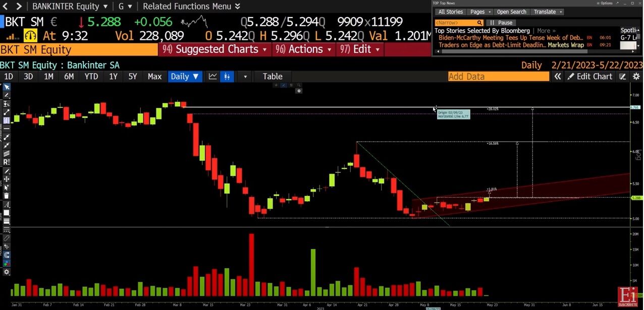Open Translate dropdown in Top News
644x310 pixels.
[548, 12]
